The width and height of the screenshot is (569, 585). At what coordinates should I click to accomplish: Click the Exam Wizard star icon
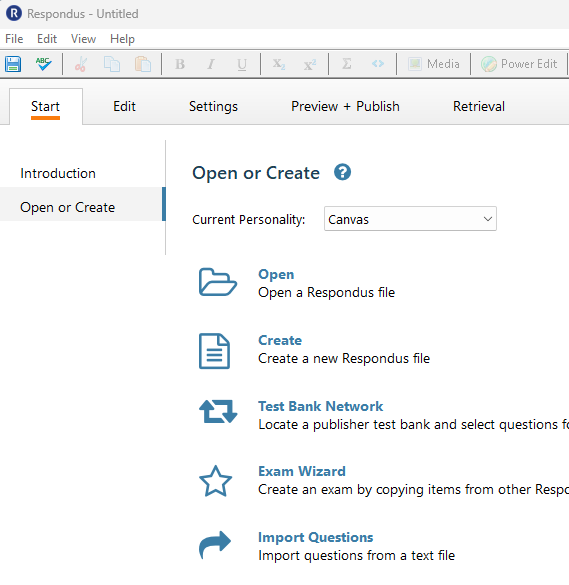coord(216,481)
